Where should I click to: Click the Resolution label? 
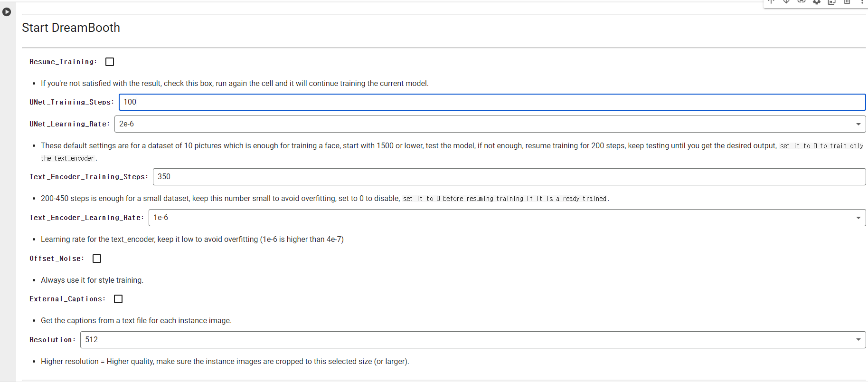click(x=53, y=340)
